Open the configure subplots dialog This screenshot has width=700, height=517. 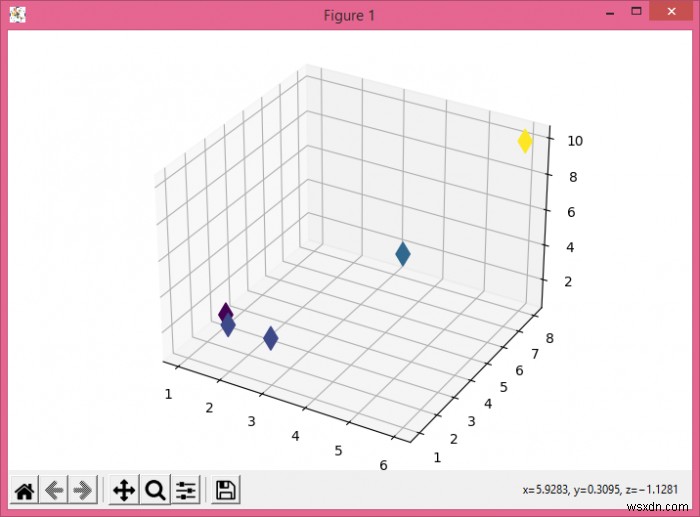(186, 490)
